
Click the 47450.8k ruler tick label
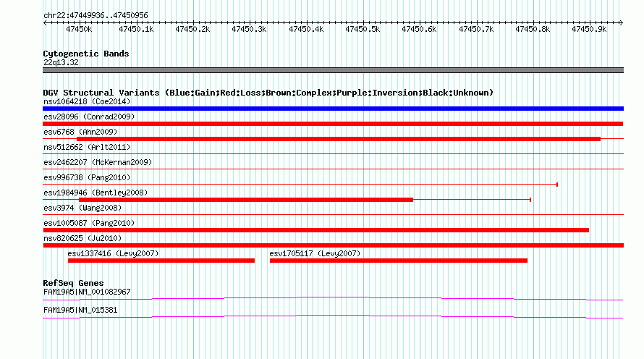[533, 29]
